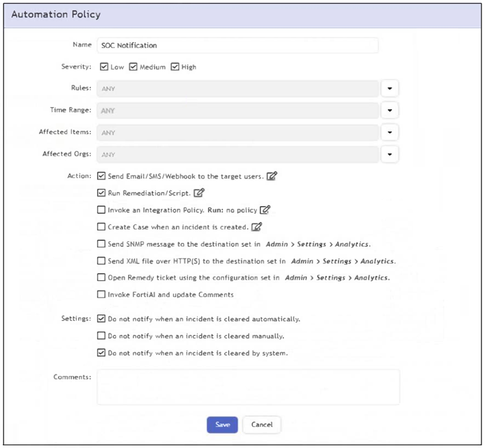485x448 pixels.
Task: Expand the Rules dropdown
Action: pyautogui.click(x=390, y=89)
